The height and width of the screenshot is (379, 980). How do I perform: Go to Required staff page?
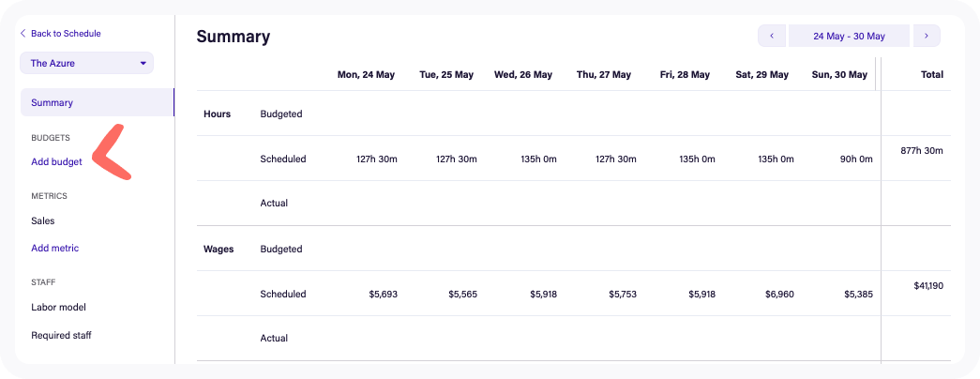(x=61, y=336)
